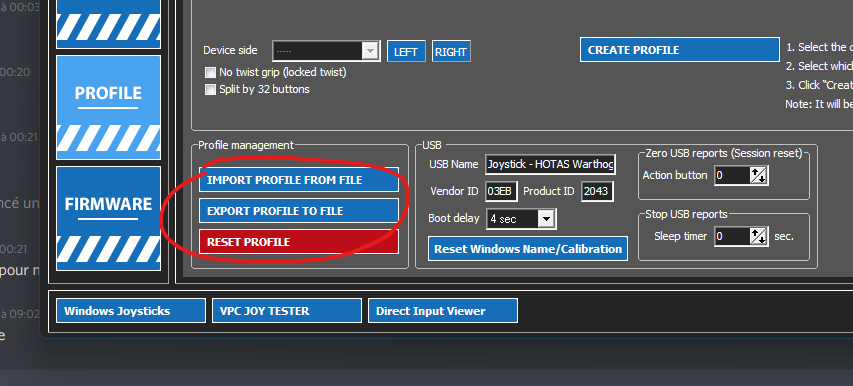Click EXPORT PROFILE TO FILE

(299, 211)
